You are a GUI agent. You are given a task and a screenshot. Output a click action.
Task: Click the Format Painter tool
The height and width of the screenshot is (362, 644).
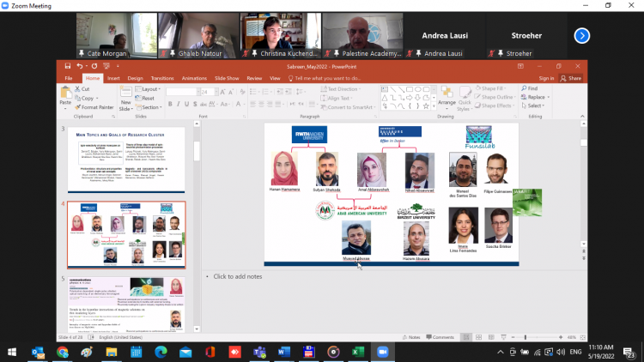94,107
